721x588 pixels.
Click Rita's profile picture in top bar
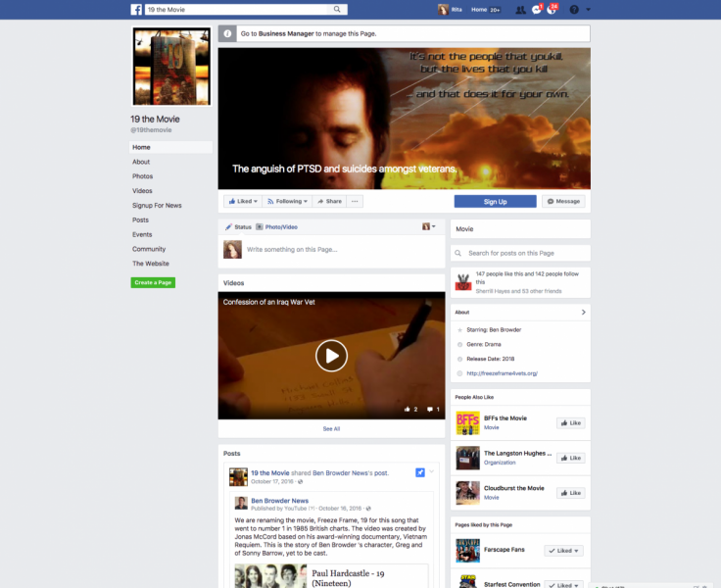point(443,10)
